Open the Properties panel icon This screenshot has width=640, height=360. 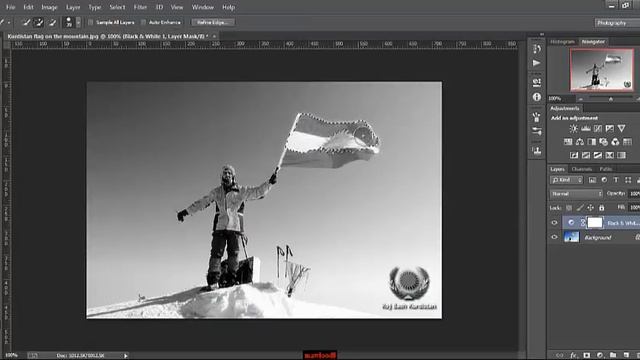[537, 82]
